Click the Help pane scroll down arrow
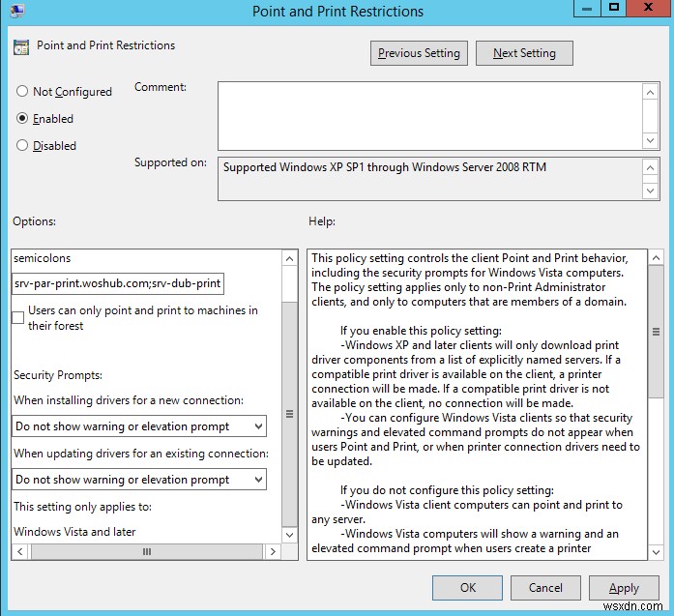Viewport: 674px width, 616px height. tap(656, 552)
